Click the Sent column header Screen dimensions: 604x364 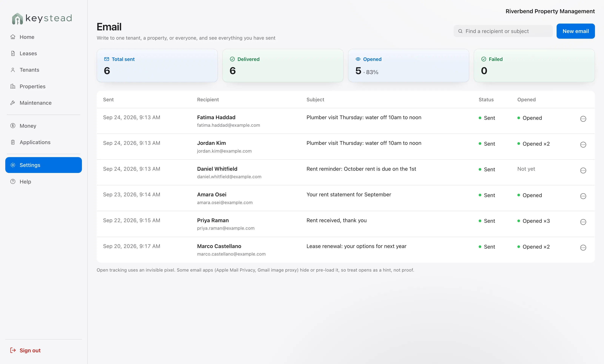click(x=108, y=99)
